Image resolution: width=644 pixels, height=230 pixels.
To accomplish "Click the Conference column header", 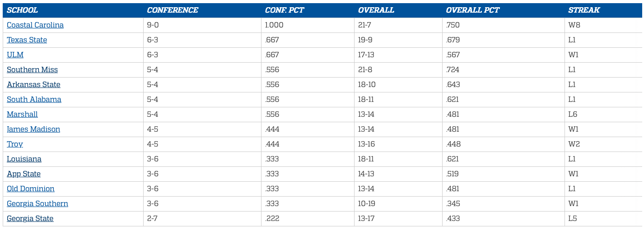I will [x=173, y=10].
